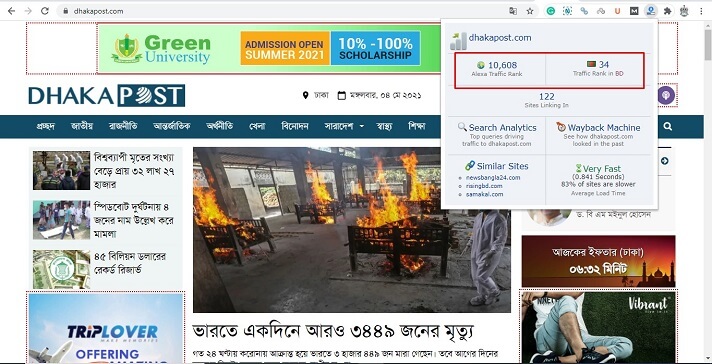
Task: Click the Green University admission banner
Action: click(269, 49)
